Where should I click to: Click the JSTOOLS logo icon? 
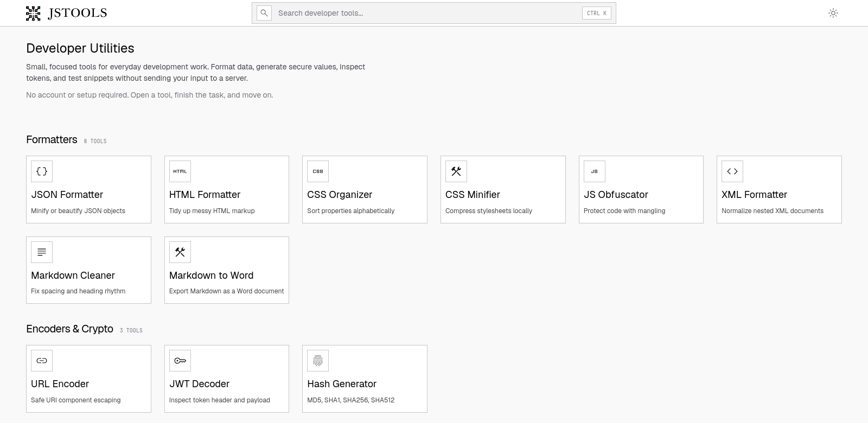(x=33, y=13)
